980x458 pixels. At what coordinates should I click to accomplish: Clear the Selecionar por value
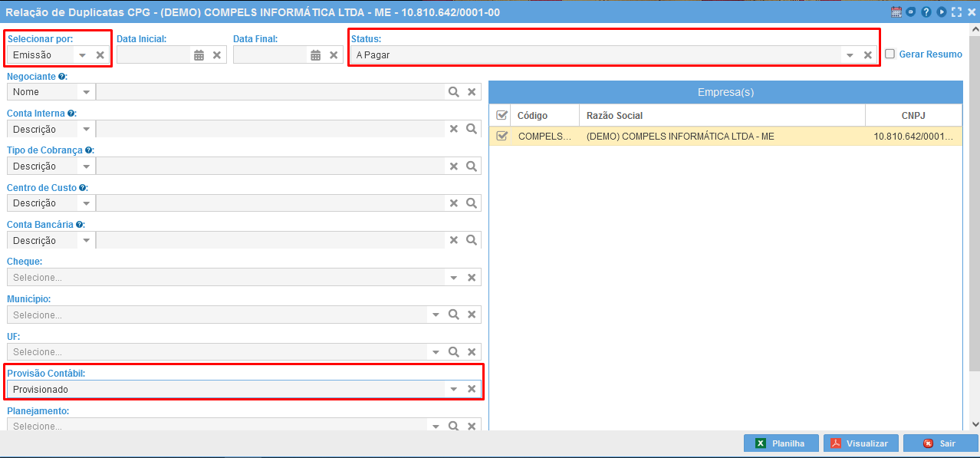100,54
